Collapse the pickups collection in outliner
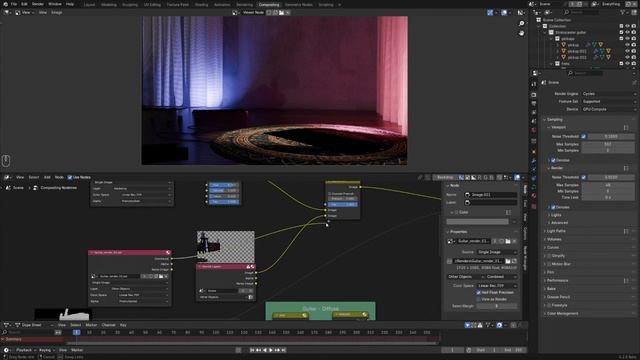 coord(551,39)
